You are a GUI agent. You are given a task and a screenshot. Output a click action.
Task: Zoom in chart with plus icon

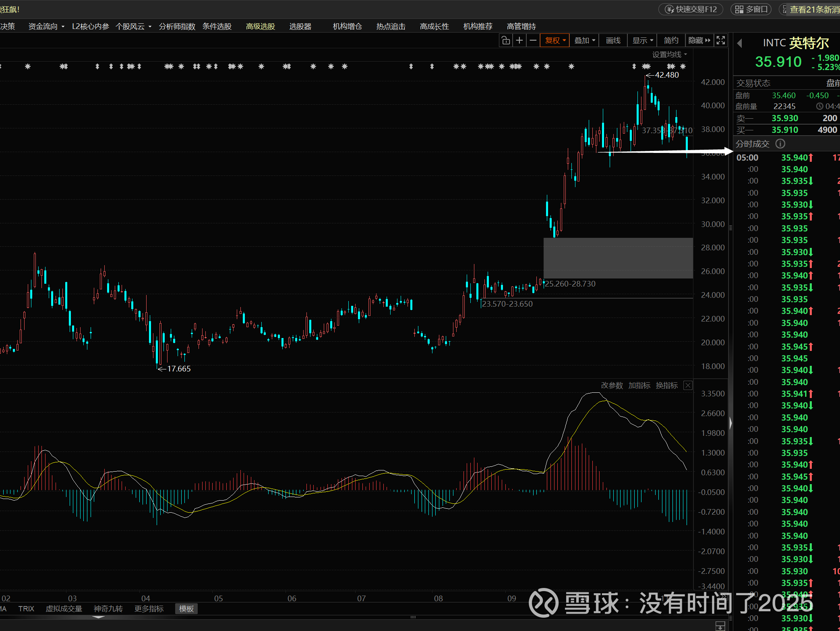(519, 40)
